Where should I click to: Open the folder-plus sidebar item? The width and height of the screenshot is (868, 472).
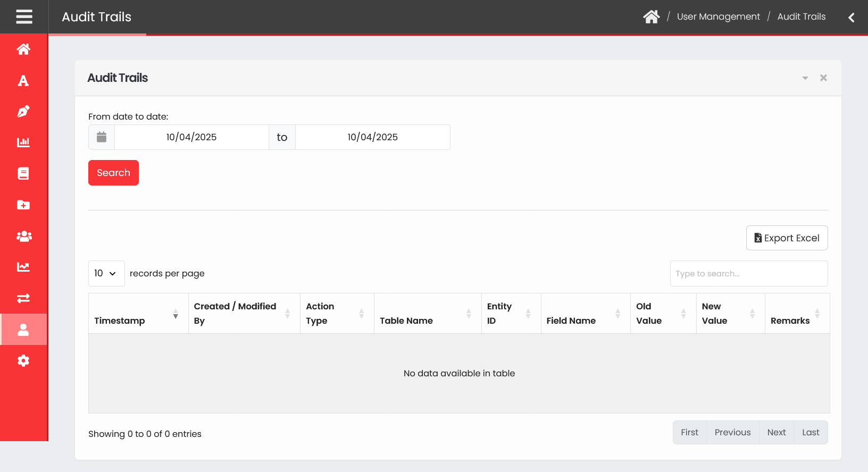[23, 205]
